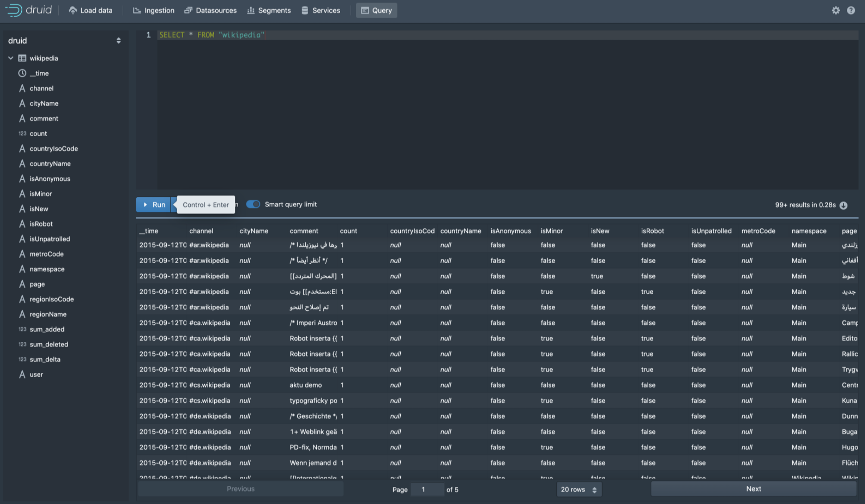This screenshot has height=504, width=865.
Task: Open the 20 rows page-size dropdown
Action: click(579, 489)
